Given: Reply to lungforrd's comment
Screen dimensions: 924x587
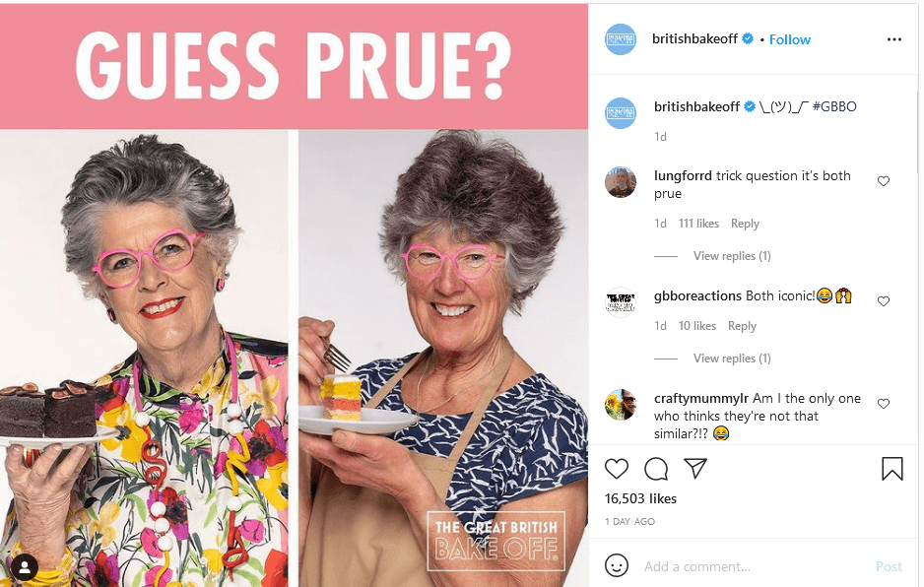Looking at the screenshot, I should 745,224.
